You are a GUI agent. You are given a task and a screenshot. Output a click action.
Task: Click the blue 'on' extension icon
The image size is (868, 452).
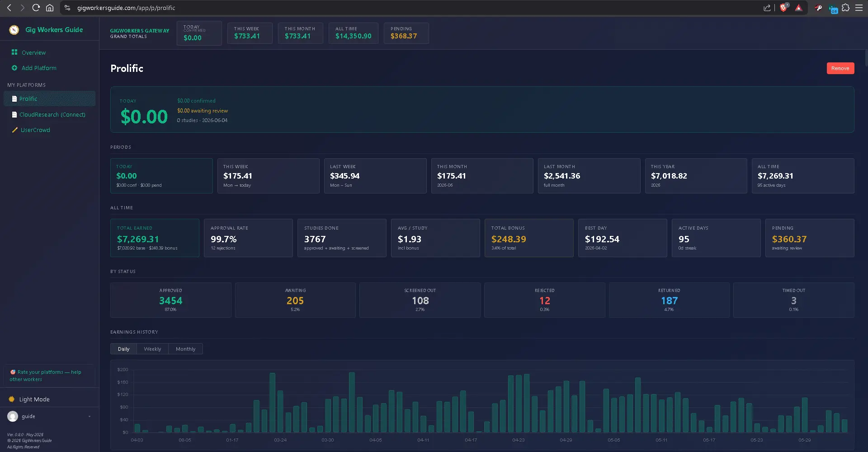pos(833,9)
